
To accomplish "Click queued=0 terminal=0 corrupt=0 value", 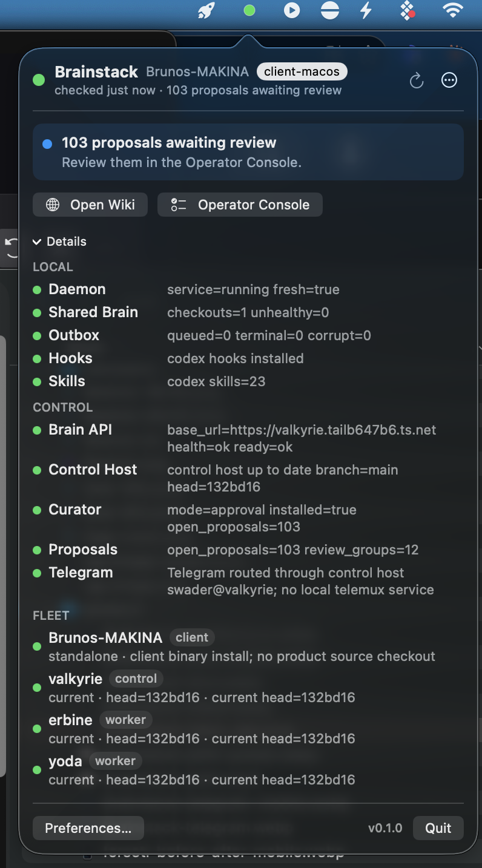I will (269, 335).
